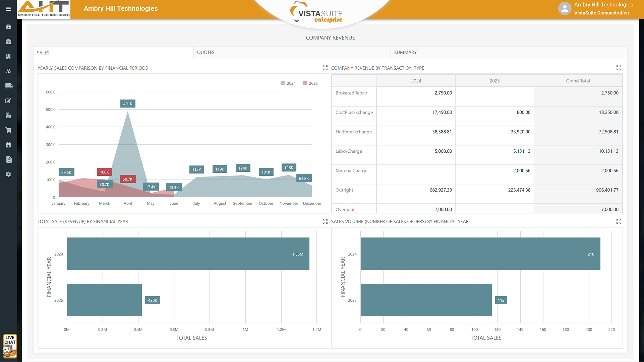Click the cash register sidebar icon
The height and width of the screenshot is (362, 644).
tap(8, 115)
